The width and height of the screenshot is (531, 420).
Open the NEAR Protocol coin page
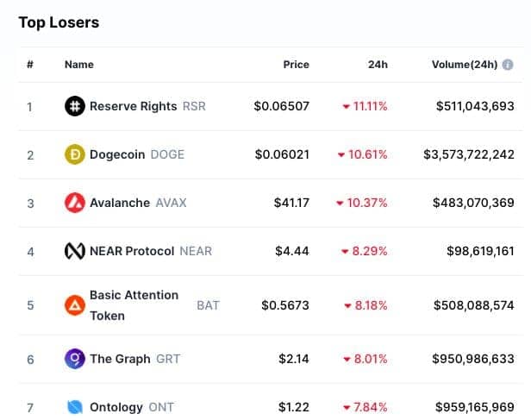151,251
